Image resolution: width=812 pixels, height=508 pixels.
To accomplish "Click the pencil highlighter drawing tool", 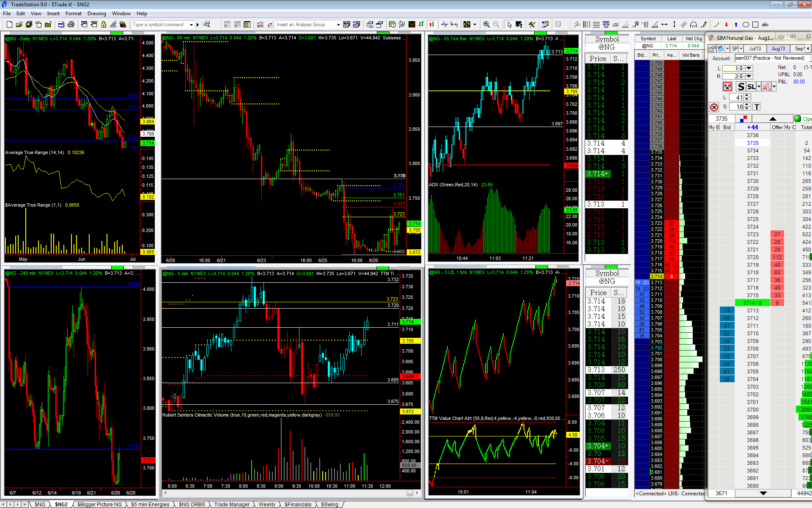I will [703, 25].
